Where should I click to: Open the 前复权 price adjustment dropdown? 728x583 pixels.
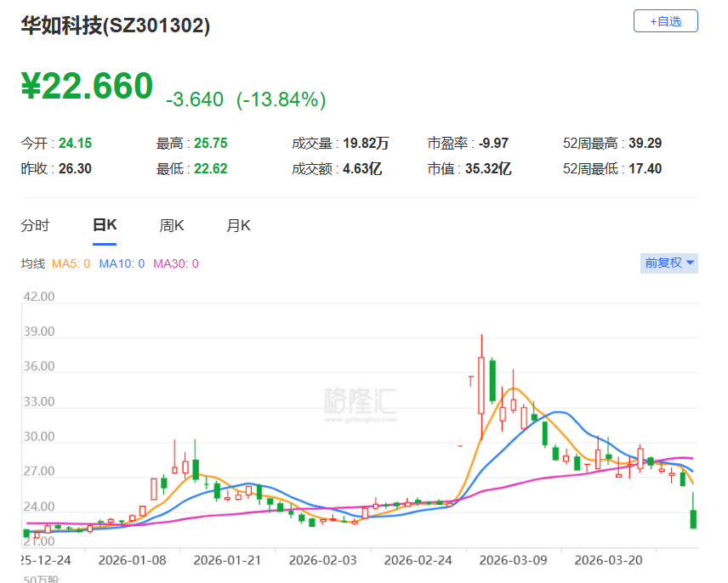663,263
